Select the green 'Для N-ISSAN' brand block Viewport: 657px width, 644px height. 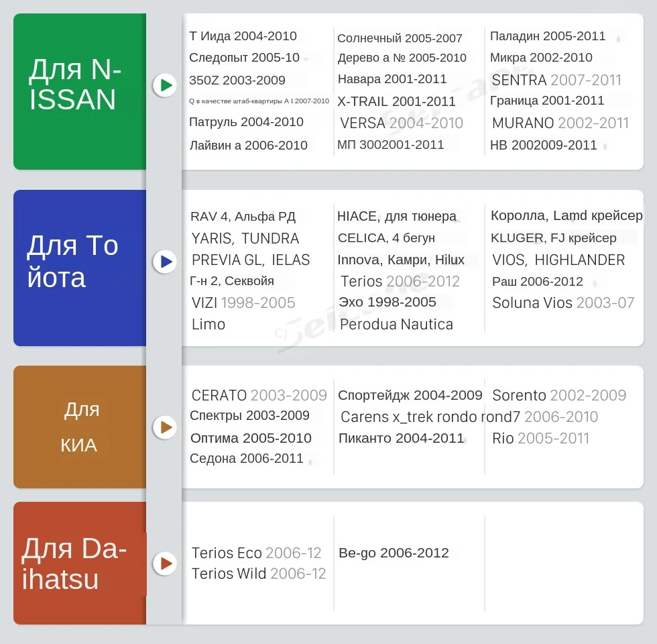tap(80, 91)
